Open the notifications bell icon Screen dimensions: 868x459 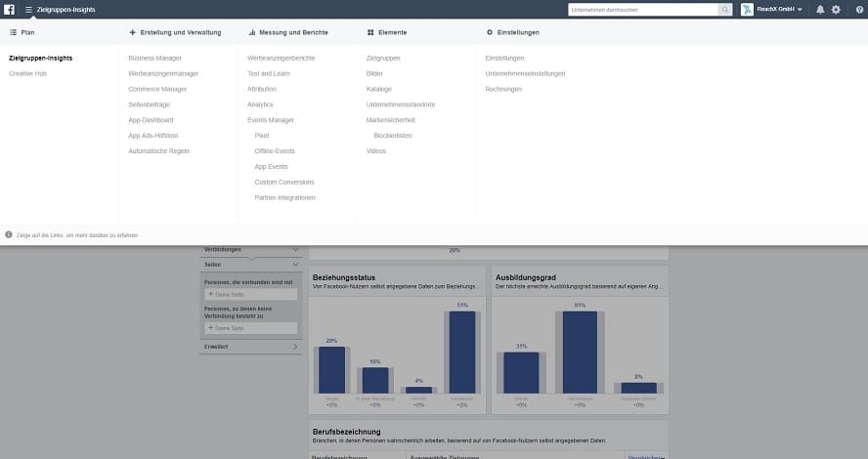820,10
